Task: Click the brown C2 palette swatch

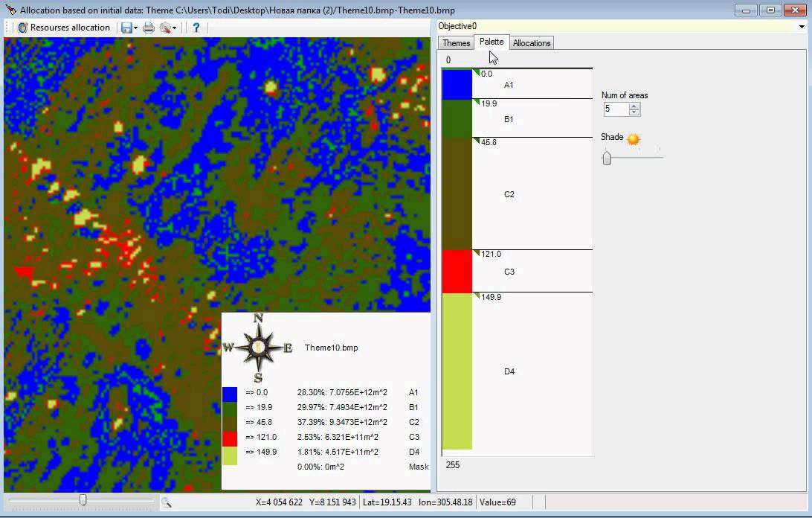Action: [457, 194]
